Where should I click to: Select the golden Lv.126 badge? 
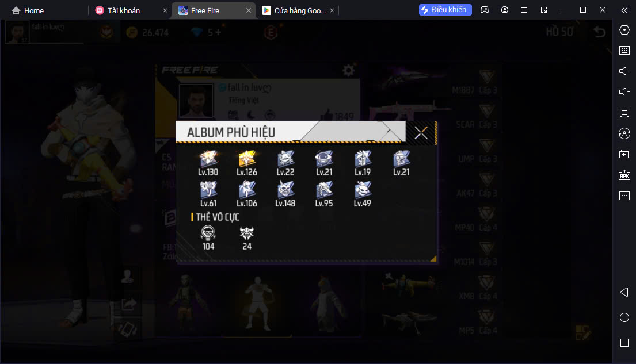(246, 163)
